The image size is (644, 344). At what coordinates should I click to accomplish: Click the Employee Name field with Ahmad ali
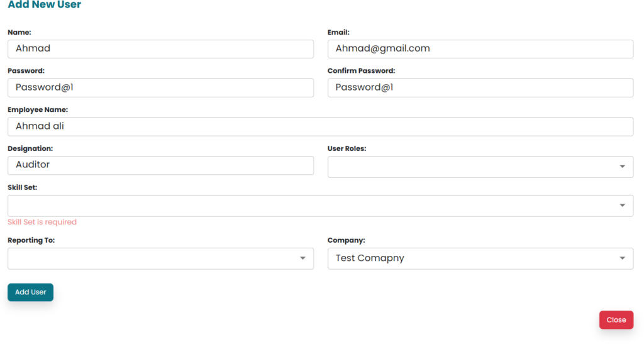320,126
